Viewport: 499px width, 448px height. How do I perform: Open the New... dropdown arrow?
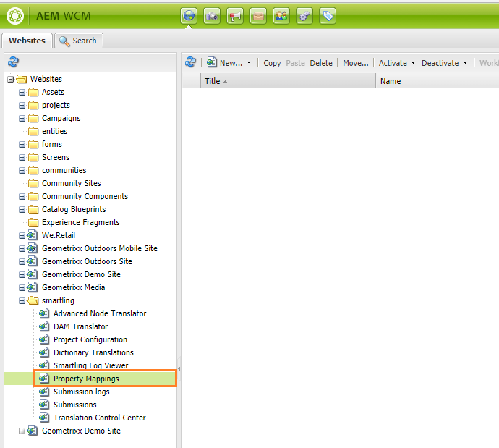click(249, 63)
